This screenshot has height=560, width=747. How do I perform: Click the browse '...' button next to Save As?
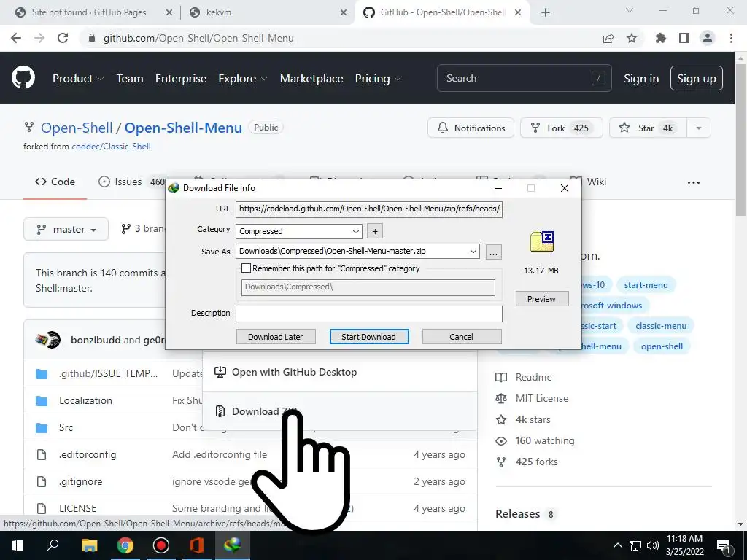click(x=494, y=252)
